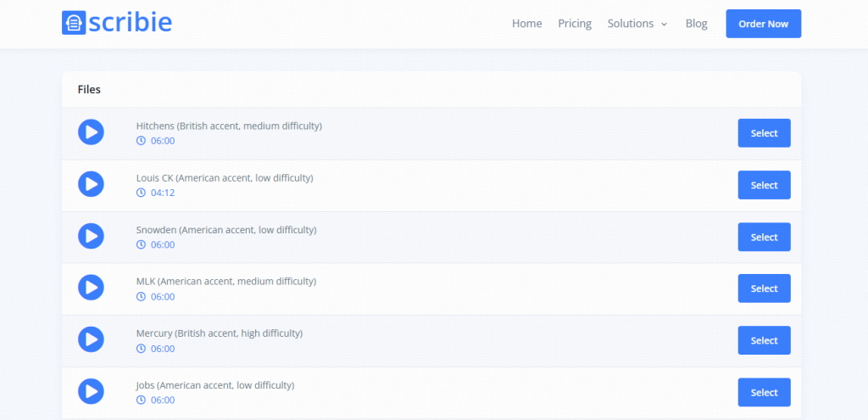Click the 06:00 duration under Mercury
The image size is (868, 420).
163,349
